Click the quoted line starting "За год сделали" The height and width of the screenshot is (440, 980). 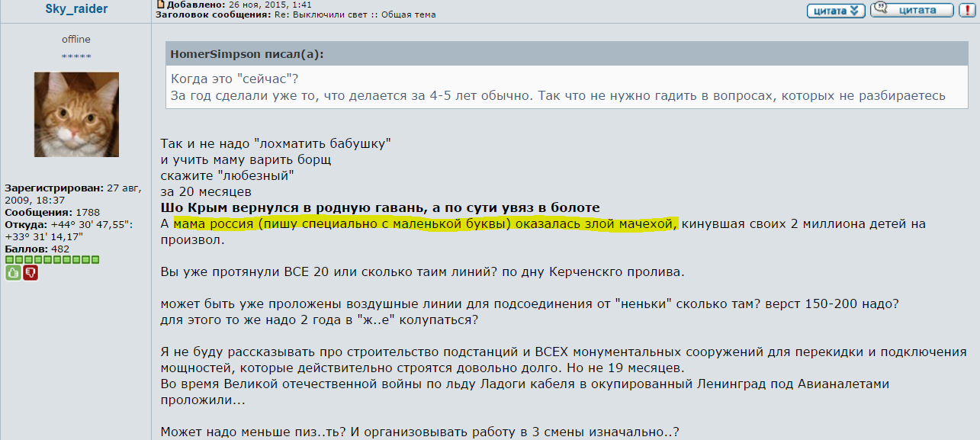(558, 95)
